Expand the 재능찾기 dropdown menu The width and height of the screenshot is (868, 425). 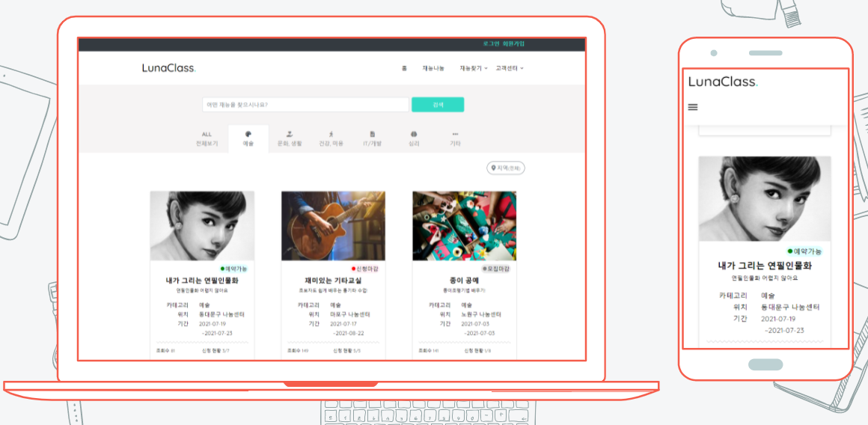click(x=474, y=68)
